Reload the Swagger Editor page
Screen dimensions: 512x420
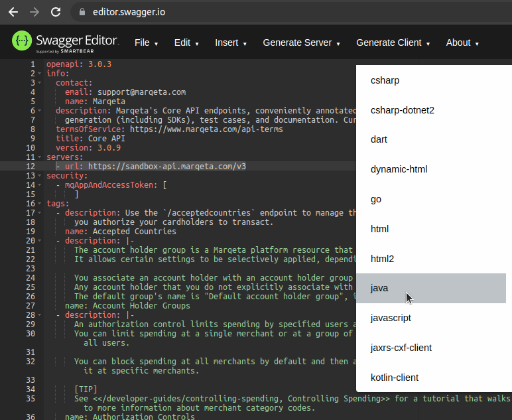(x=56, y=12)
